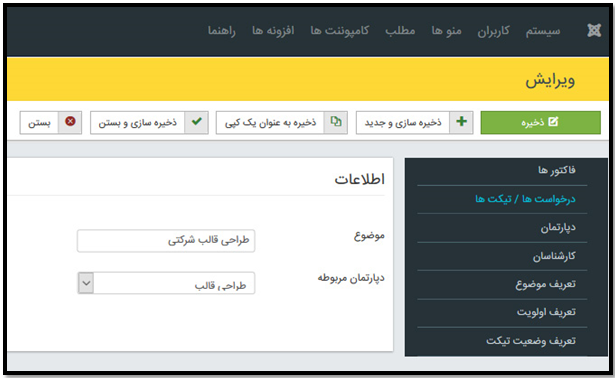The width and height of the screenshot is (615, 378).
Task: Open the افزونه ها menu
Action: coord(273,31)
